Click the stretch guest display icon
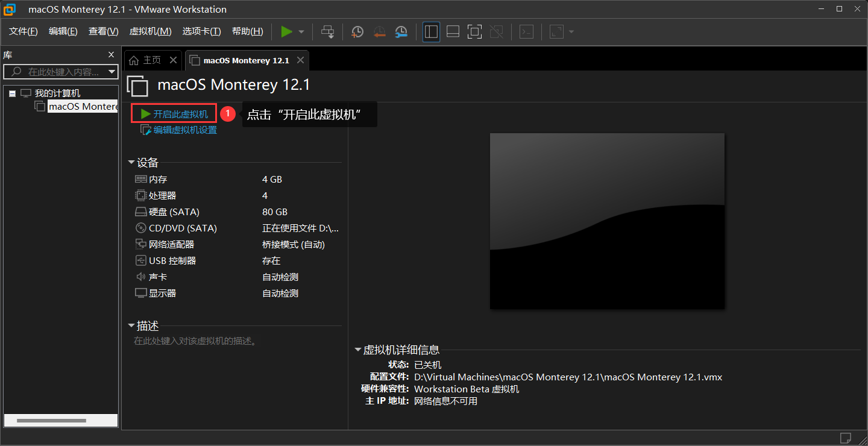 click(x=556, y=31)
